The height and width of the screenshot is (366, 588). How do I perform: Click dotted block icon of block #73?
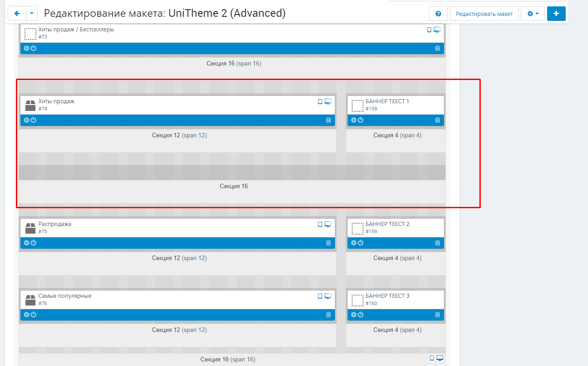[x=30, y=34]
